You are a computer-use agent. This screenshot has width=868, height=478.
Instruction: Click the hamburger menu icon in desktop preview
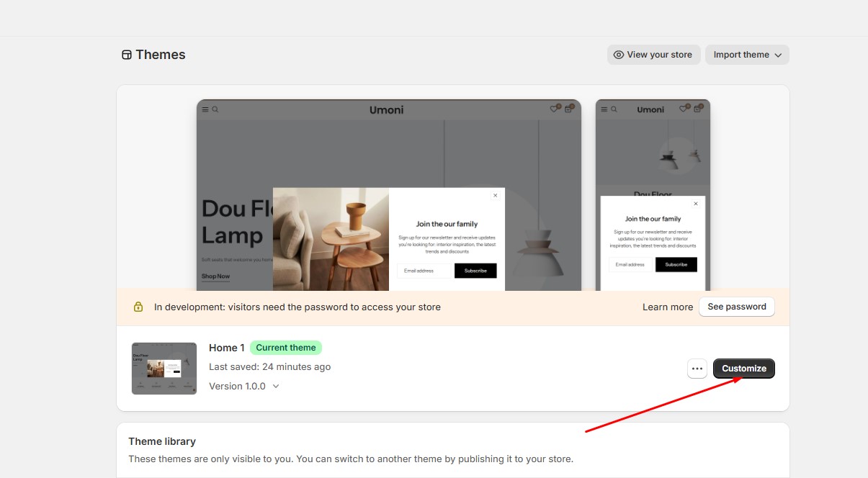tap(205, 109)
